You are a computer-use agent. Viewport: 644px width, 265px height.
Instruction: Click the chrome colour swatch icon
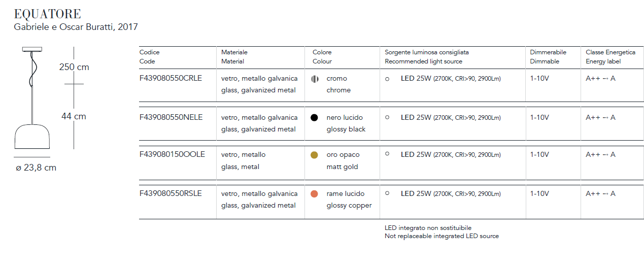[x=314, y=79]
